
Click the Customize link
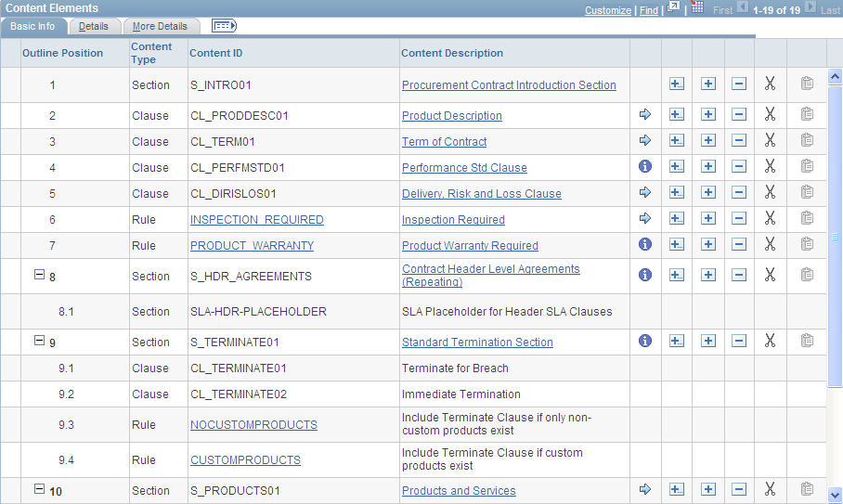click(608, 10)
